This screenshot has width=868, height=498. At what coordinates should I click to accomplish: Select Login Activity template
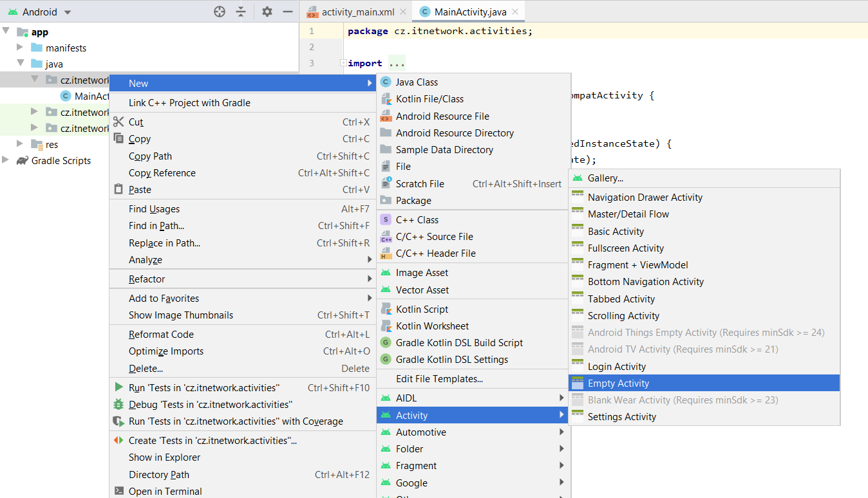tap(616, 367)
